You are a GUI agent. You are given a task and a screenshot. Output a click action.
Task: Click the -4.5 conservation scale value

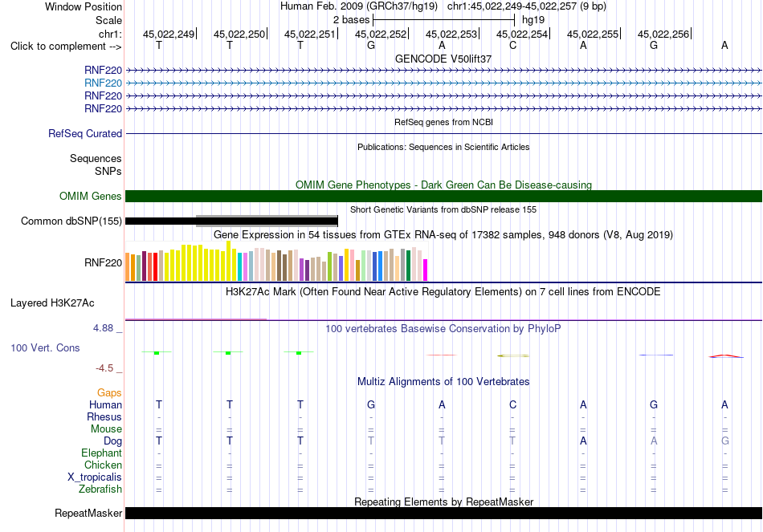(104, 368)
